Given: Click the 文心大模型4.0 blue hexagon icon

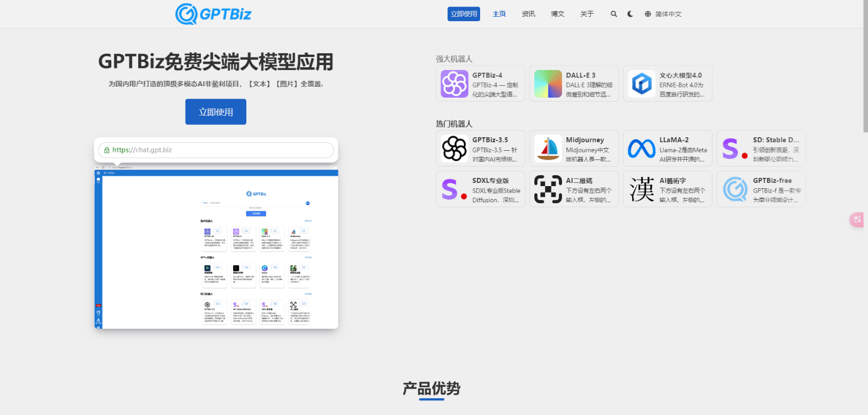Looking at the screenshot, I should click(642, 84).
